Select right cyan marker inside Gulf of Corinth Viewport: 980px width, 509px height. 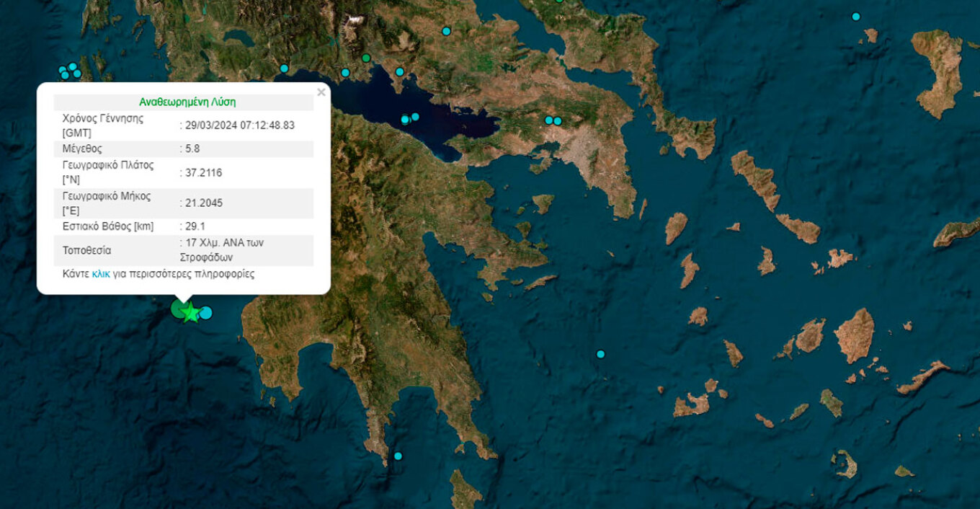coord(415,117)
